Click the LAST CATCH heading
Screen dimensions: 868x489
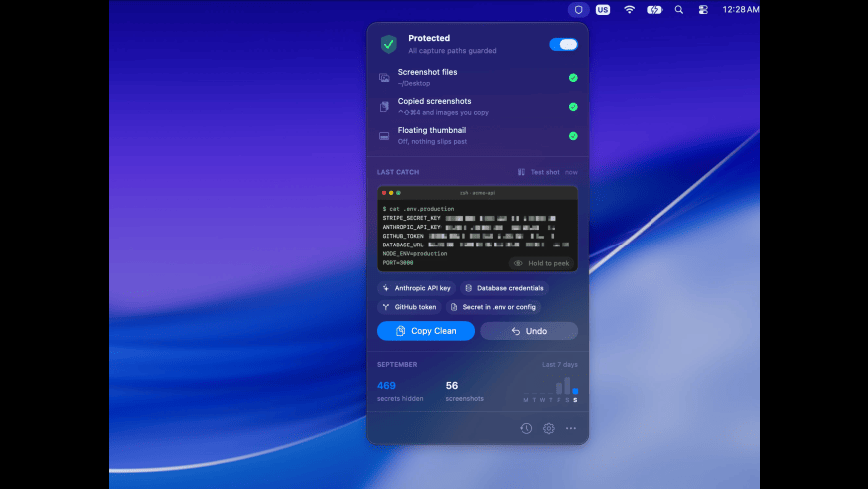click(398, 172)
